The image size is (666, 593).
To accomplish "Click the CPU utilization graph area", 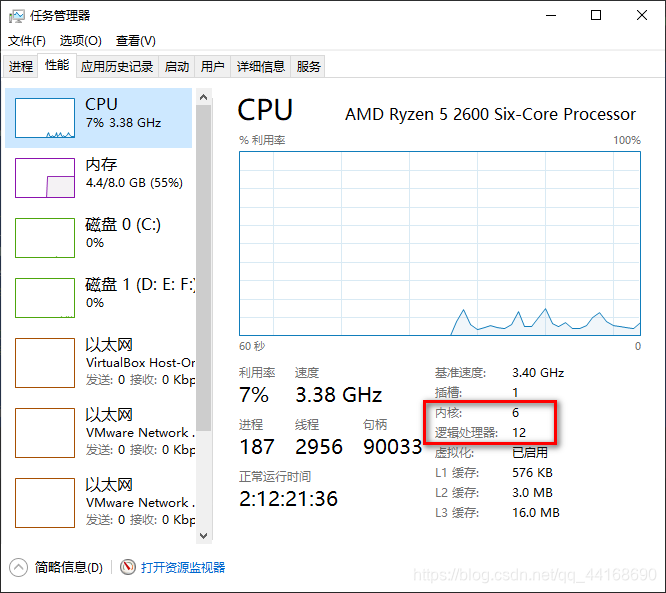I will [440, 243].
